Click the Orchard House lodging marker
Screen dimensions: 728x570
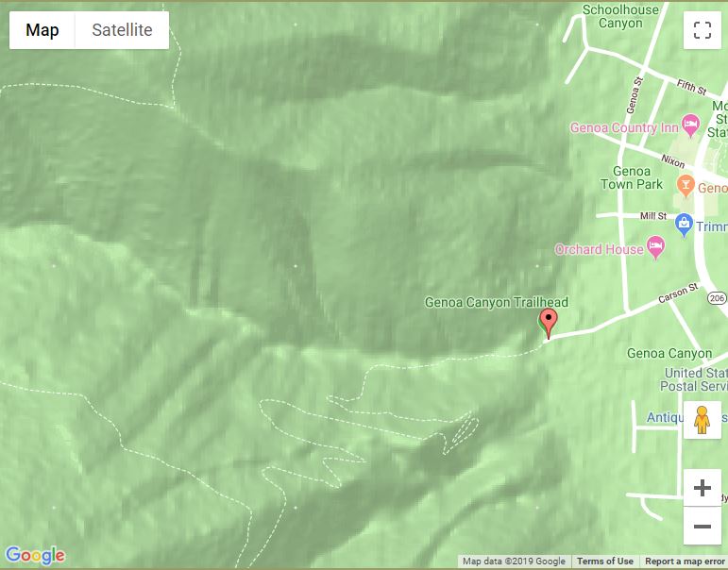655,247
